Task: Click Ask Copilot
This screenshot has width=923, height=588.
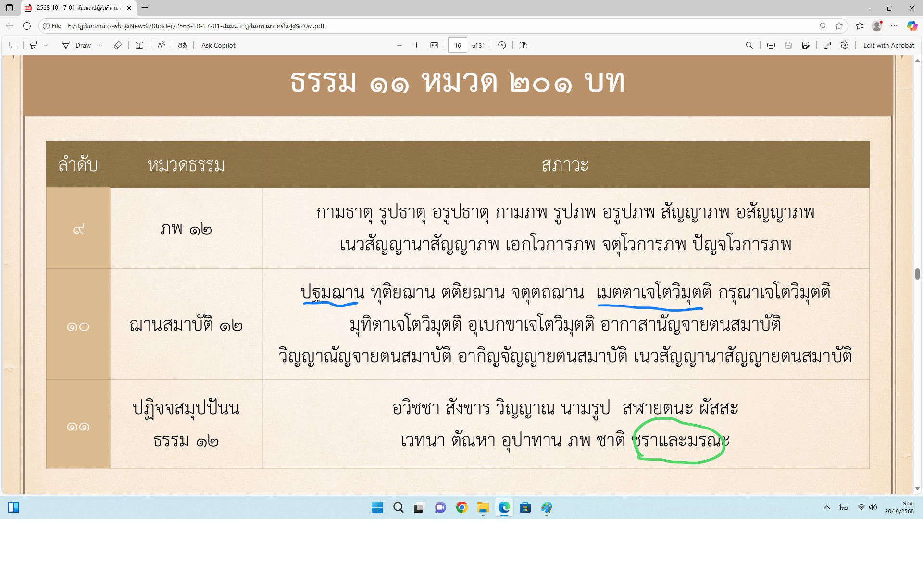Action: [218, 45]
